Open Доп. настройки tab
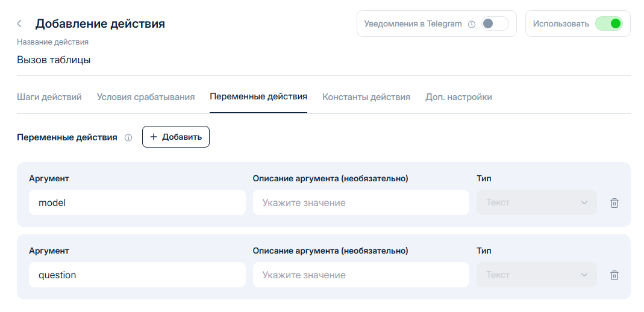 point(458,97)
